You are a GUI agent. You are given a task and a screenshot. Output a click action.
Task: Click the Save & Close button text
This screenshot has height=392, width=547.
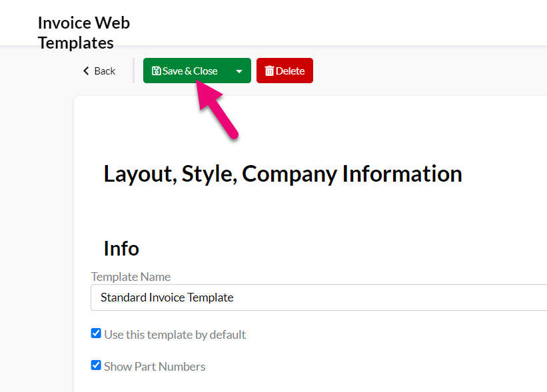tap(190, 71)
